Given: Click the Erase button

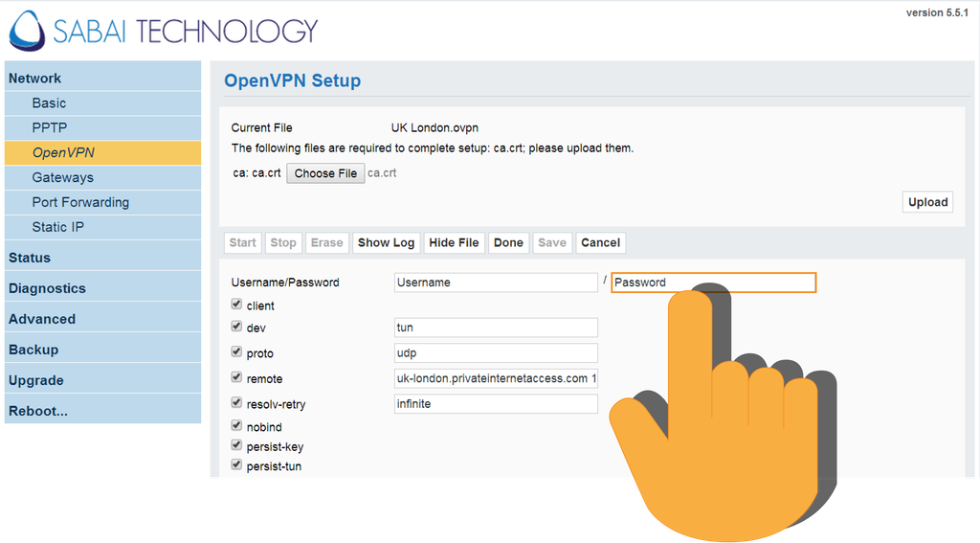Looking at the screenshot, I should (327, 242).
